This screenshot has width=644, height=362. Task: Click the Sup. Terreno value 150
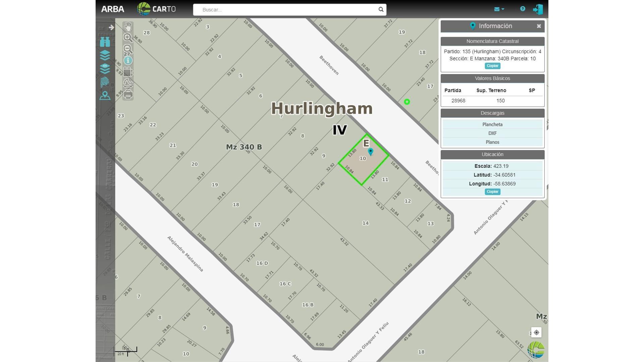(500, 101)
